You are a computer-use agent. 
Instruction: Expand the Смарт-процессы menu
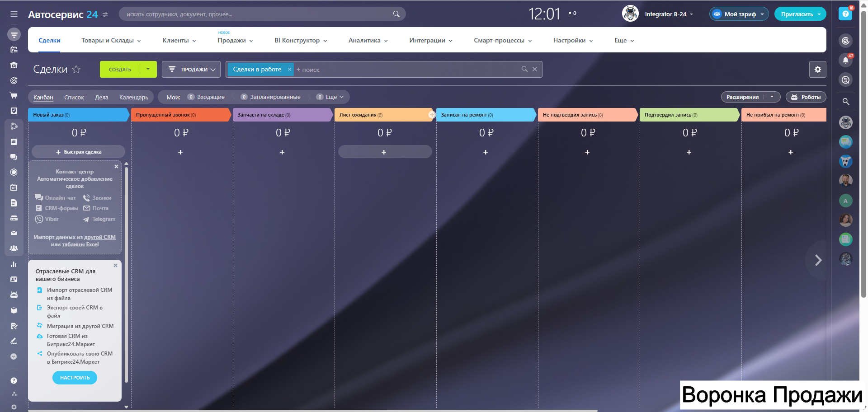tap(503, 40)
